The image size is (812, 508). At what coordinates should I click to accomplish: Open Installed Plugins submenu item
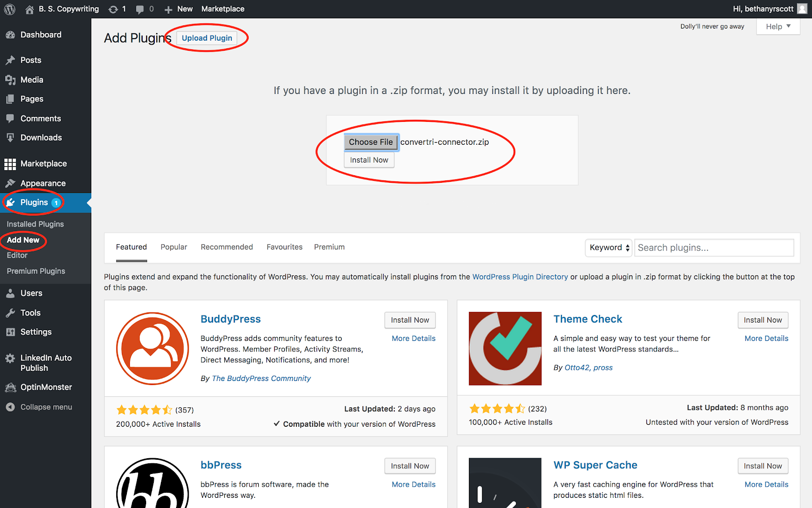tap(36, 224)
